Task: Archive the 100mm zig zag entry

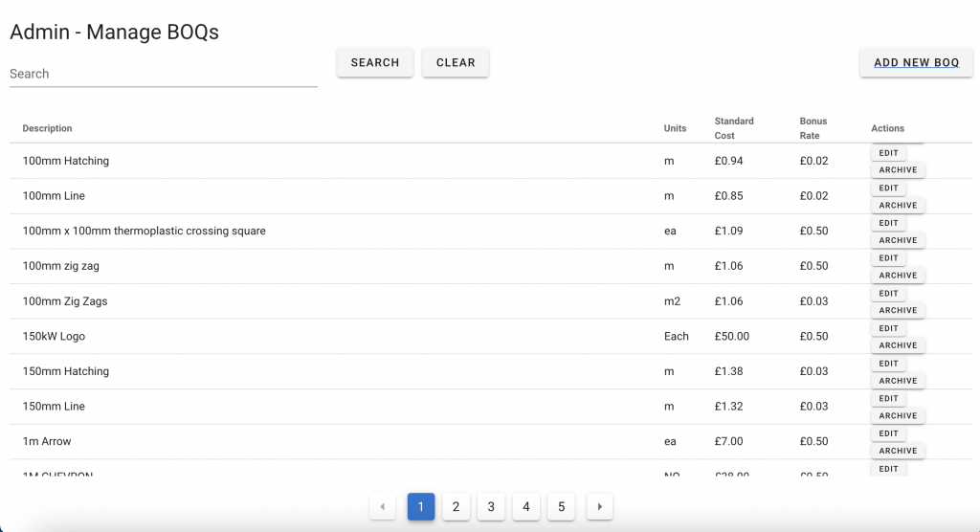Action: (898, 276)
